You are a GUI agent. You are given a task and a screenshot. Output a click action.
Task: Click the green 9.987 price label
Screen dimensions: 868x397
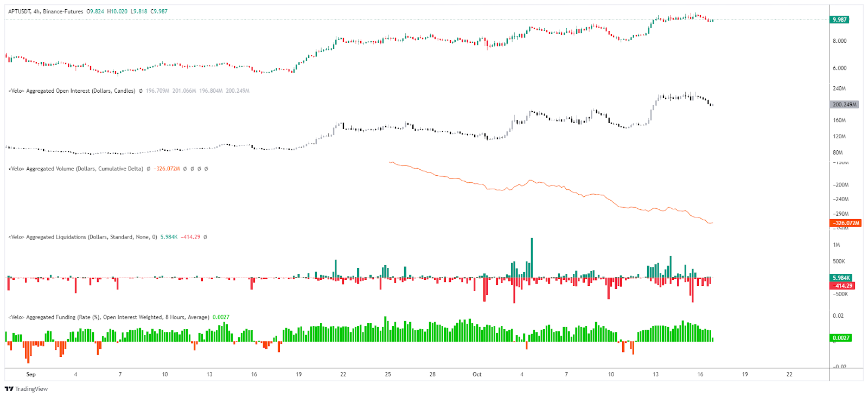(x=840, y=20)
